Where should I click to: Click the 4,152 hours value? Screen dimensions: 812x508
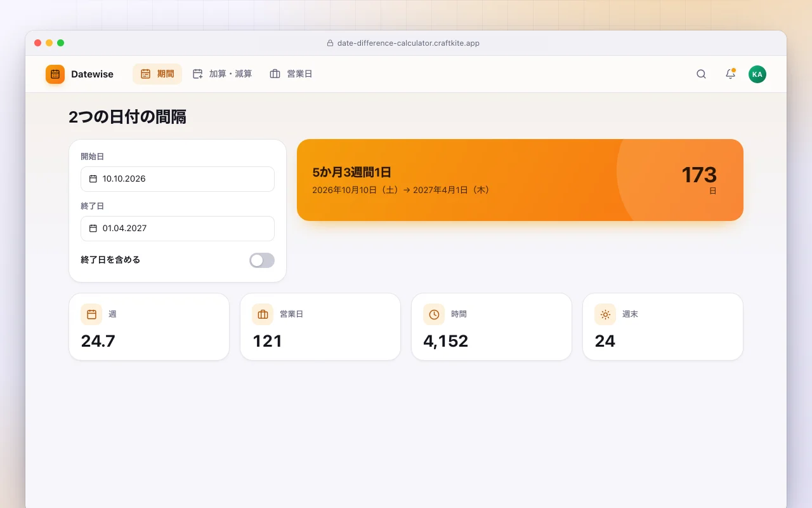click(x=446, y=341)
